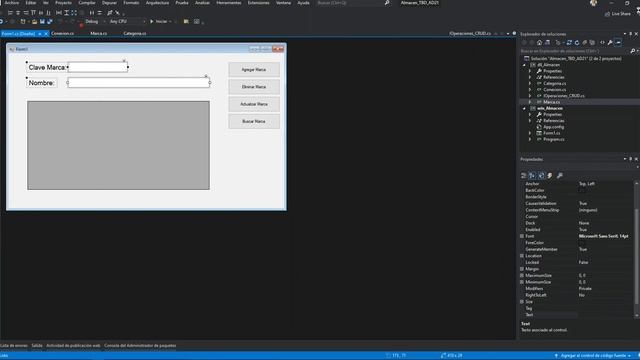This screenshot has width=640, height=360.
Task: Switch to the Categoria.cs tab
Action: pos(135,33)
